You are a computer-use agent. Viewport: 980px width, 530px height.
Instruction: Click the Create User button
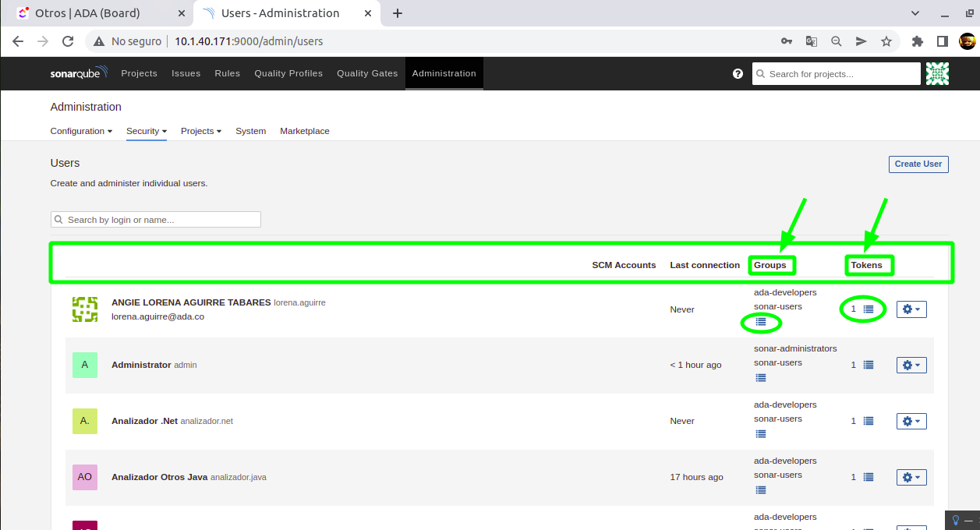(918, 164)
